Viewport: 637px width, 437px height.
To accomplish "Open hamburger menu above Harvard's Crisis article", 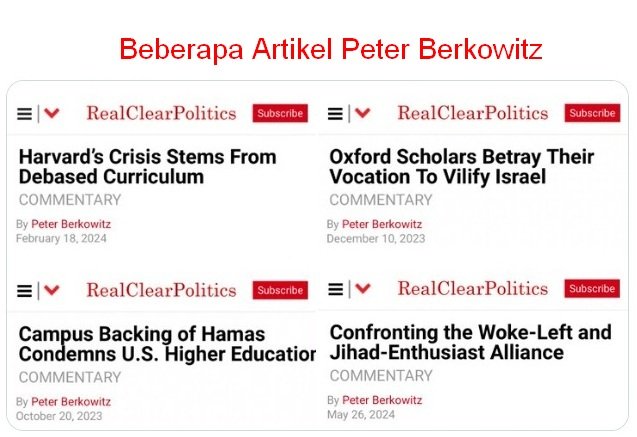I will point(24,114).
